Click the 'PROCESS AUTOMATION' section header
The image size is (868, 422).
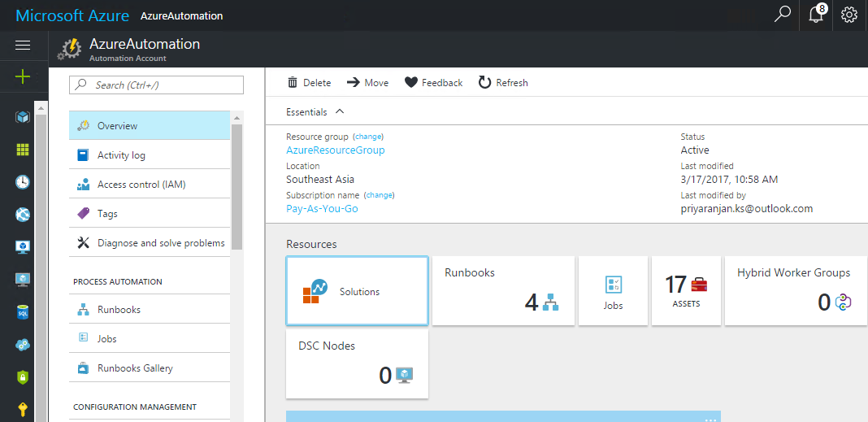118,282
